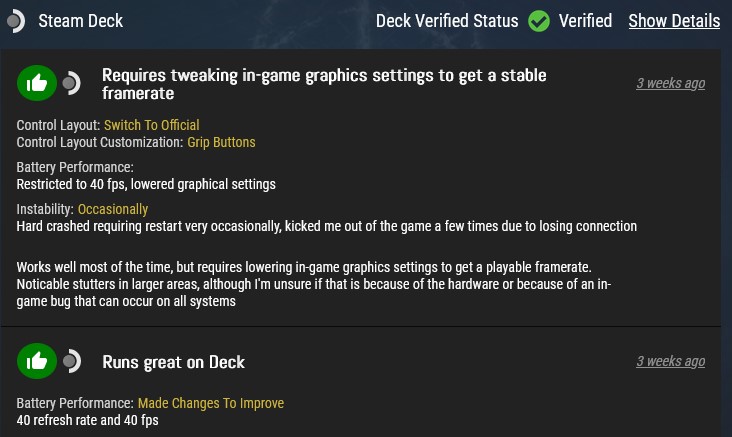Viewport: 732px width, 437px height.
Task: Click the 'Occasionally' instability value
Action: [x=112, y=209]
